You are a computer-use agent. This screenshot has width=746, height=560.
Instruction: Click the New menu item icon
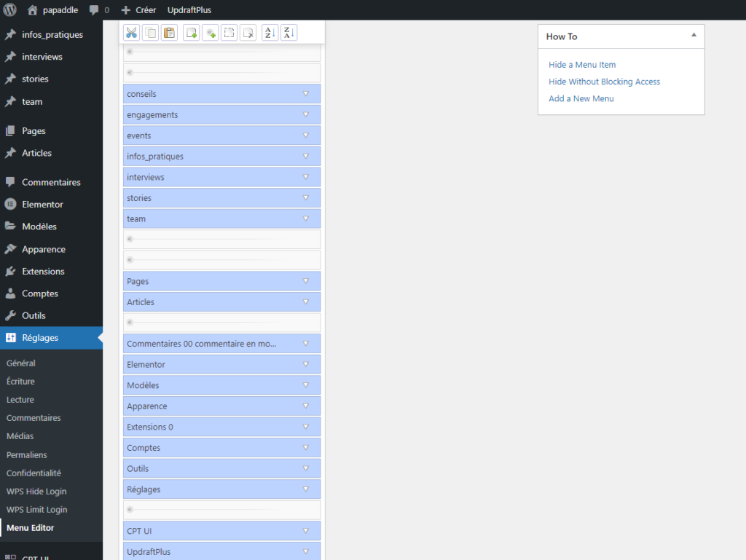tap(191, 33)
